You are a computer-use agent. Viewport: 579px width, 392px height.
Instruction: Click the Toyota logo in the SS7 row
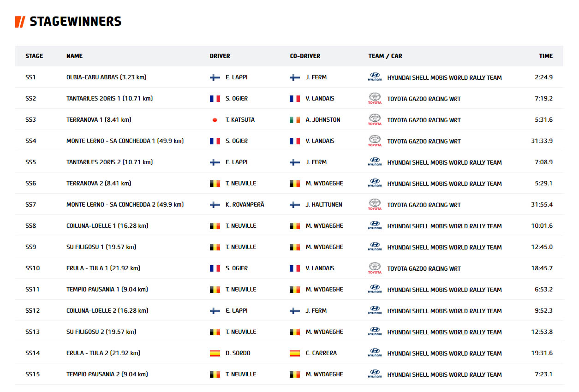[x=375, y=204]
